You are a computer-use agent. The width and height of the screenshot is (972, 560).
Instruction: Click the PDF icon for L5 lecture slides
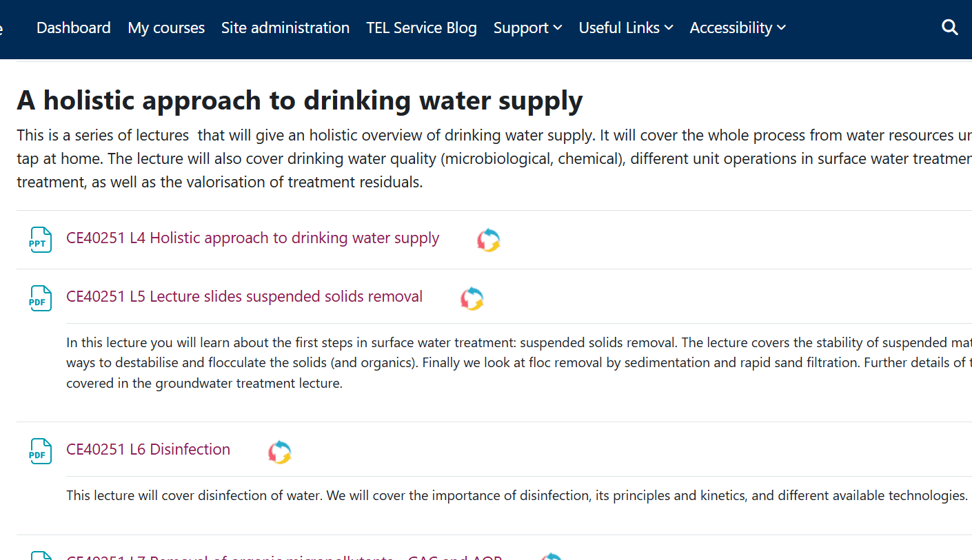(x=41, y=298)
